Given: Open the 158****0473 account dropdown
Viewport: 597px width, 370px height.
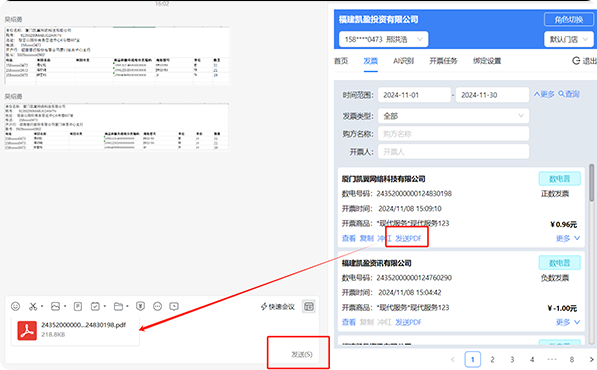Looking at the screenshot, I should pyautogui.click(x=383, y=39).
